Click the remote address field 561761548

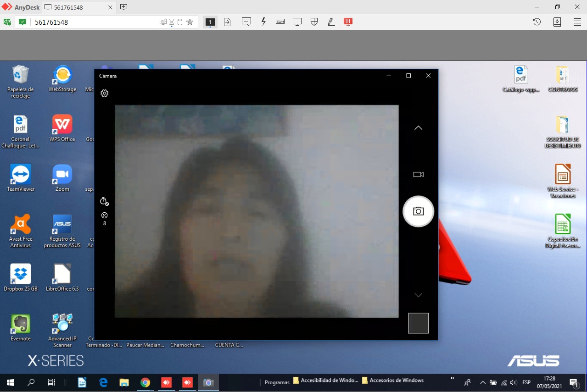pos(92,22)
